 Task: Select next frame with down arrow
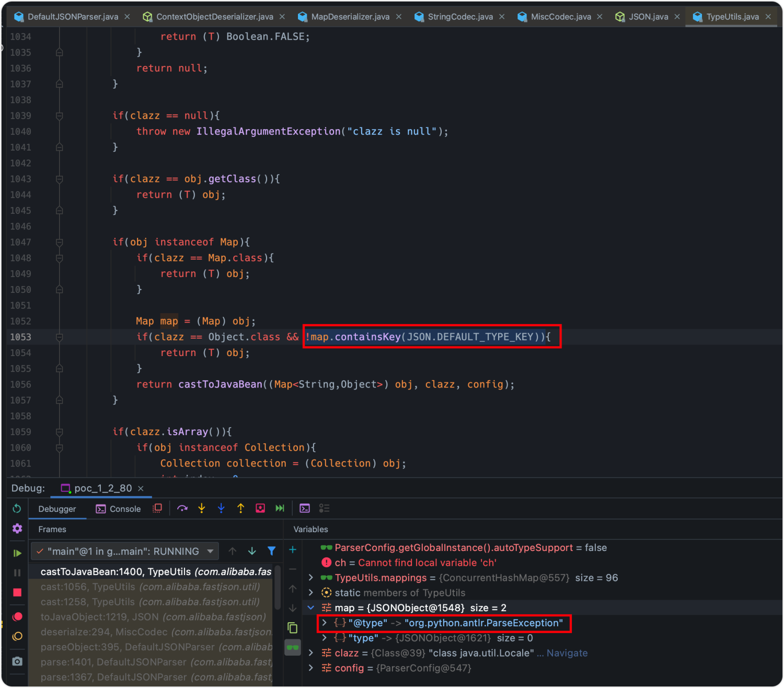coord(252,551)
